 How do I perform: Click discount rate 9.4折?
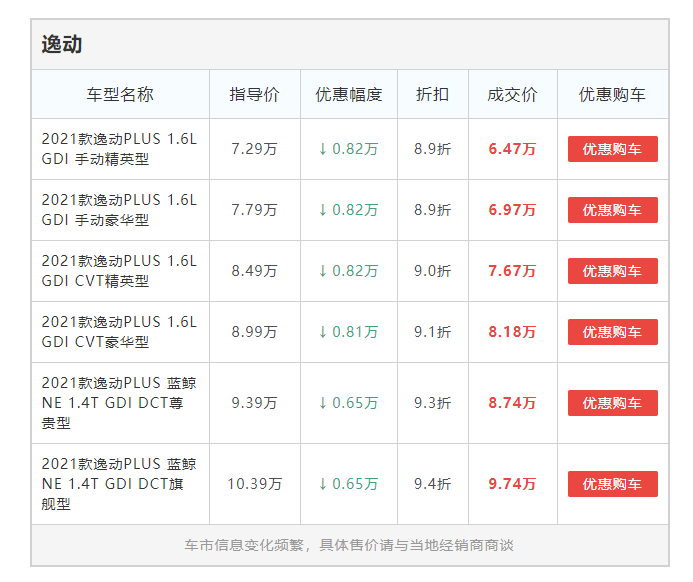point(433,484)
